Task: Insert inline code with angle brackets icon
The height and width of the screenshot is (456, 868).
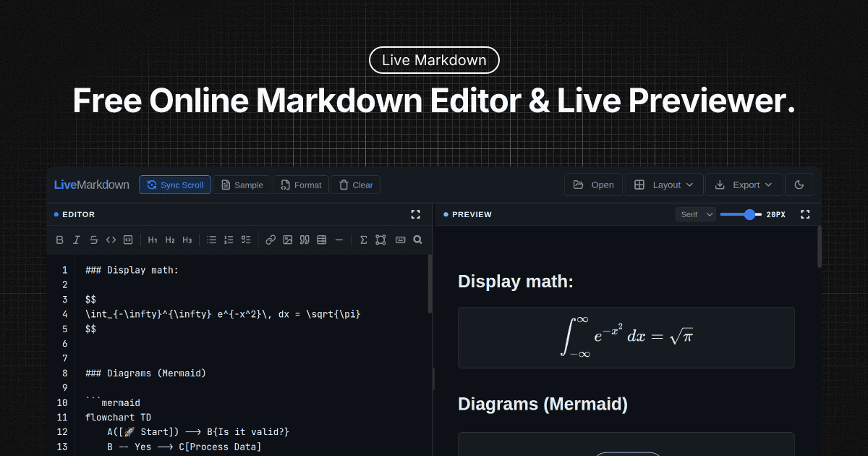Action: coord(111,240)
